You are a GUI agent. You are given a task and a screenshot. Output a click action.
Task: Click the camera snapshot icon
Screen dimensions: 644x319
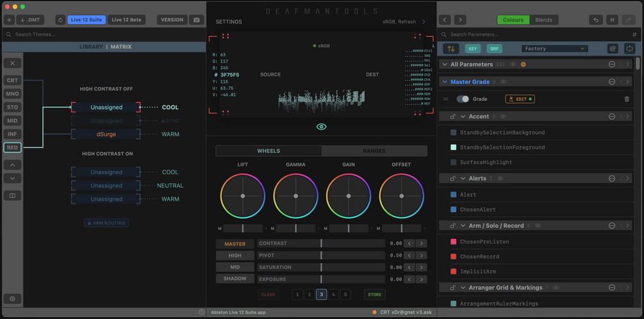click(197, 20)
